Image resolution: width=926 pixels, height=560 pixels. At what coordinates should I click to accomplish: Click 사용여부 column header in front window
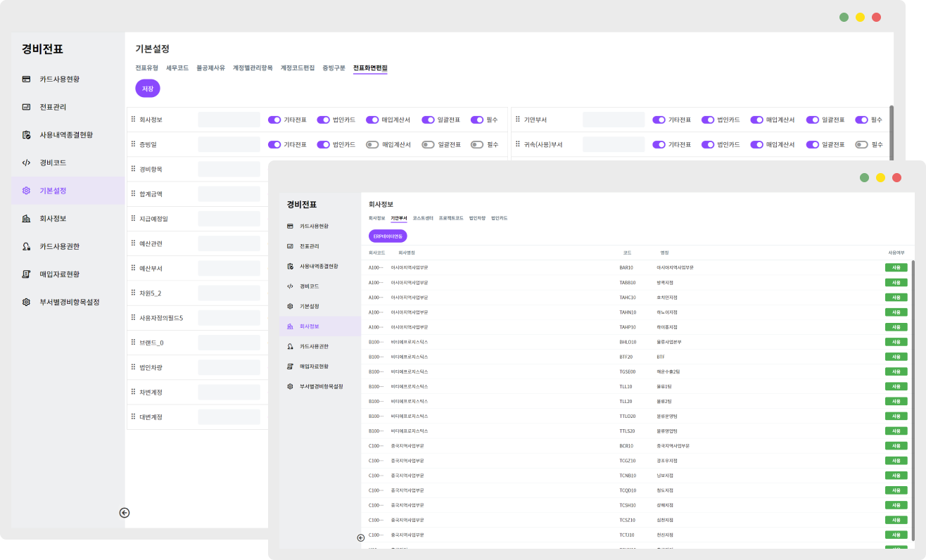pos(896,252)
